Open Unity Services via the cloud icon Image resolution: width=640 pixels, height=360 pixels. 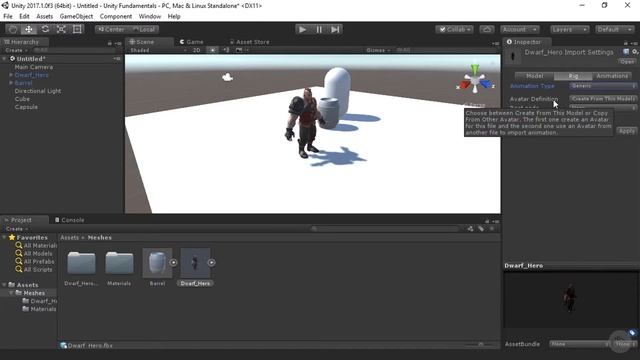pos(487,29)
